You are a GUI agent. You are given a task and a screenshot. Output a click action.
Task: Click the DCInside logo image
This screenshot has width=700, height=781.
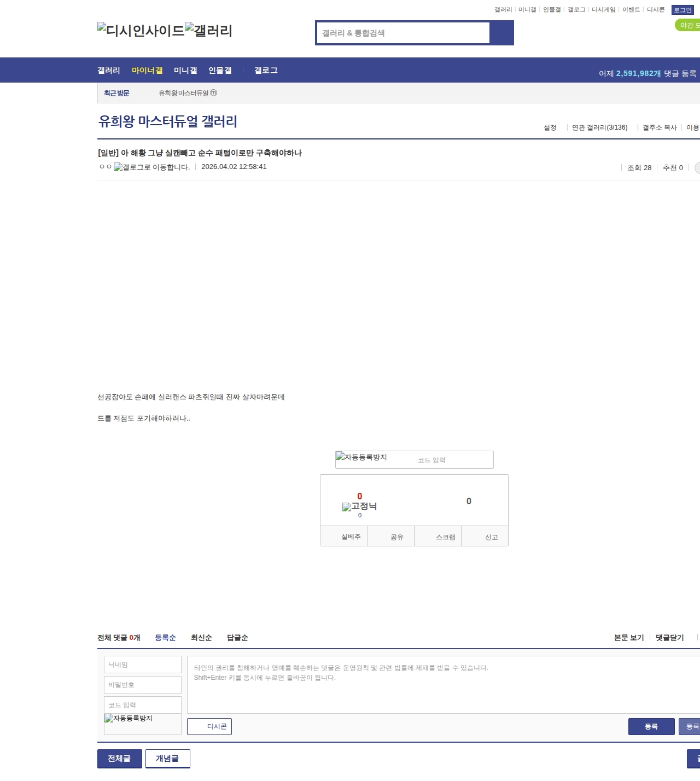pyautogui.click(x=141, y=31)
